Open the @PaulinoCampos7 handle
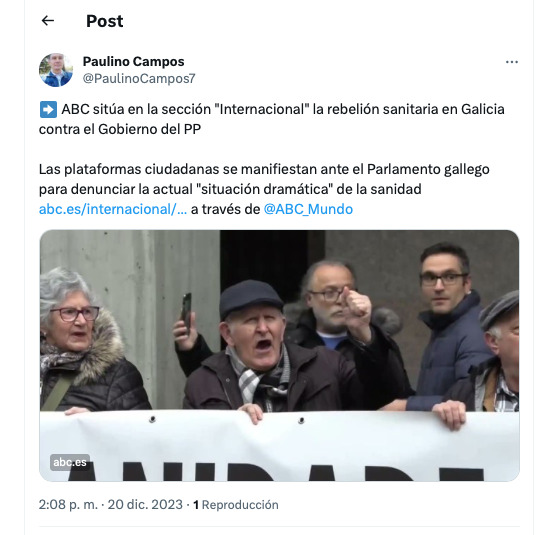 click(139, 79)
